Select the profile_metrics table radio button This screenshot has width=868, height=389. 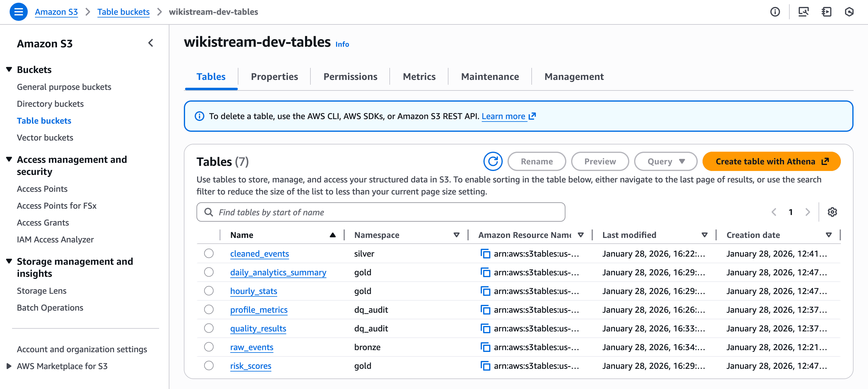pos(209,309)
